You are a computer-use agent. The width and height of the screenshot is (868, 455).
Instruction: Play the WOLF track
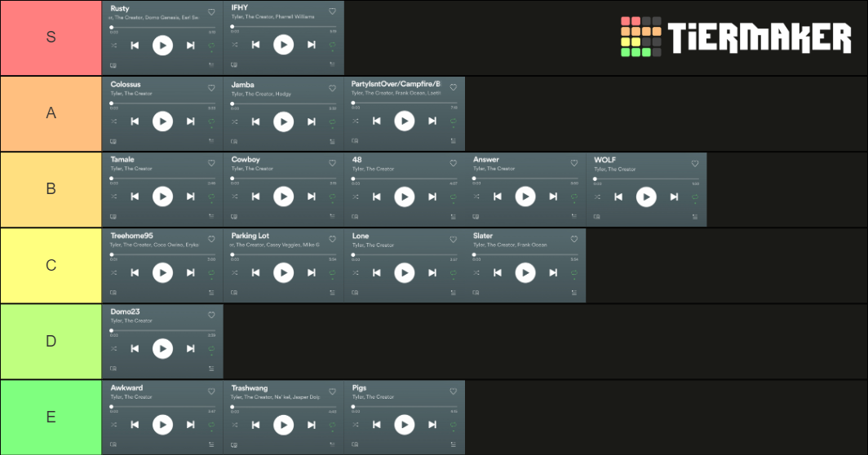[646, 197]
